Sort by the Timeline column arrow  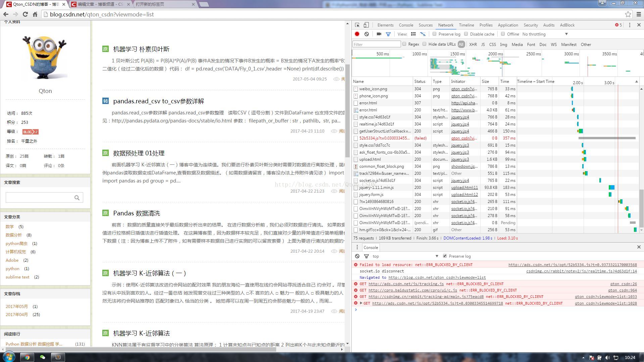(636, 82)
